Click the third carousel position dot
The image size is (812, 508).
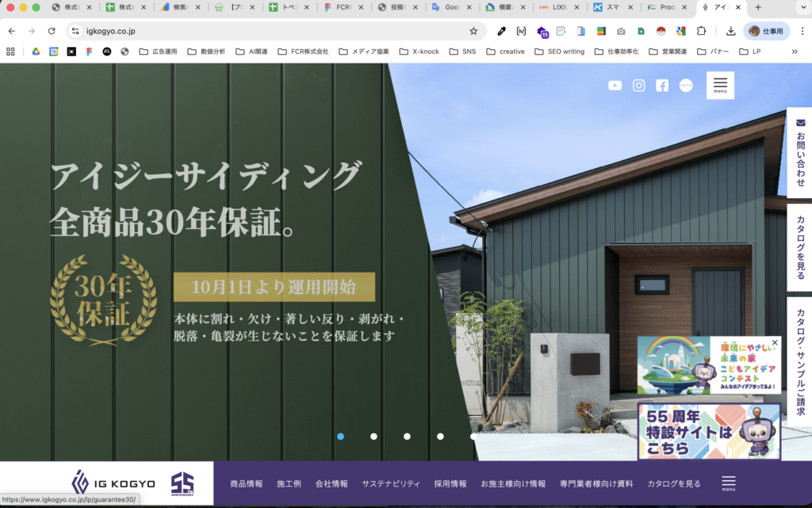(407, 436)
